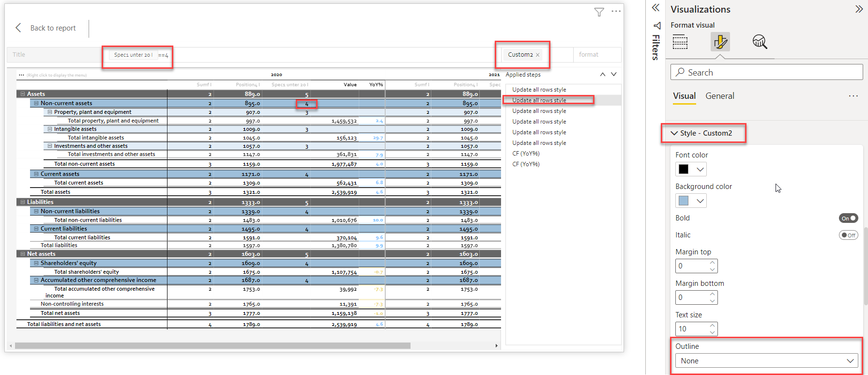Open the visual's more options ellipsis

(x=616, y=11)
